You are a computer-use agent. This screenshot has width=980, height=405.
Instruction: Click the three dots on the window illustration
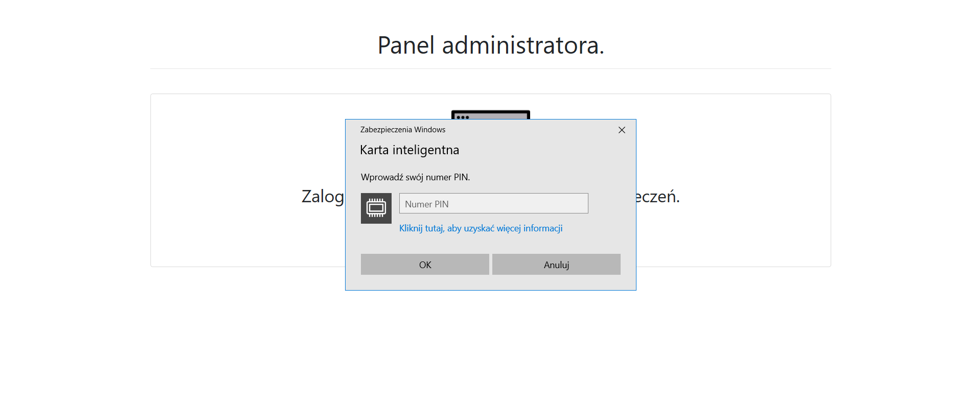[463, 117]
